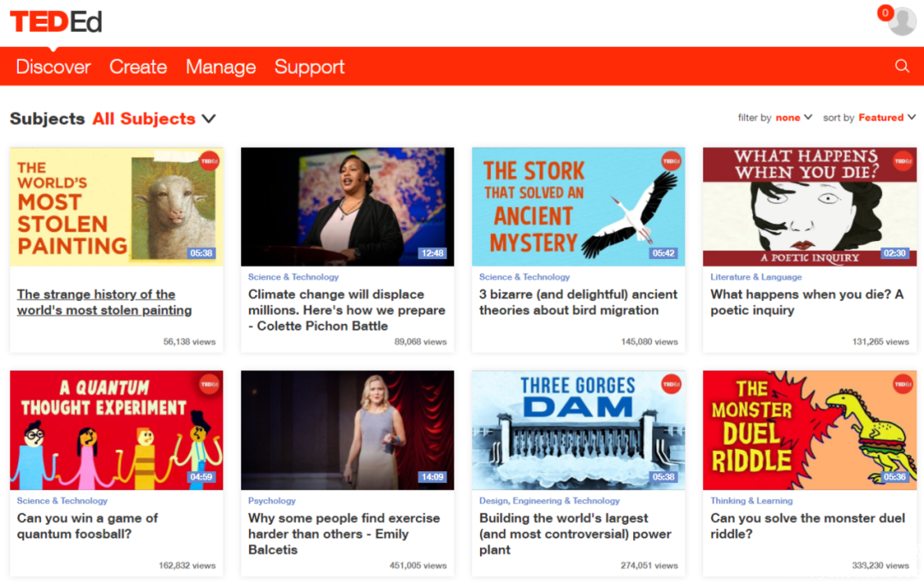Open the World's Most Stolen Painting thumbnail
The height and width of the screenshot is (584, 924).
click(116, 207)
